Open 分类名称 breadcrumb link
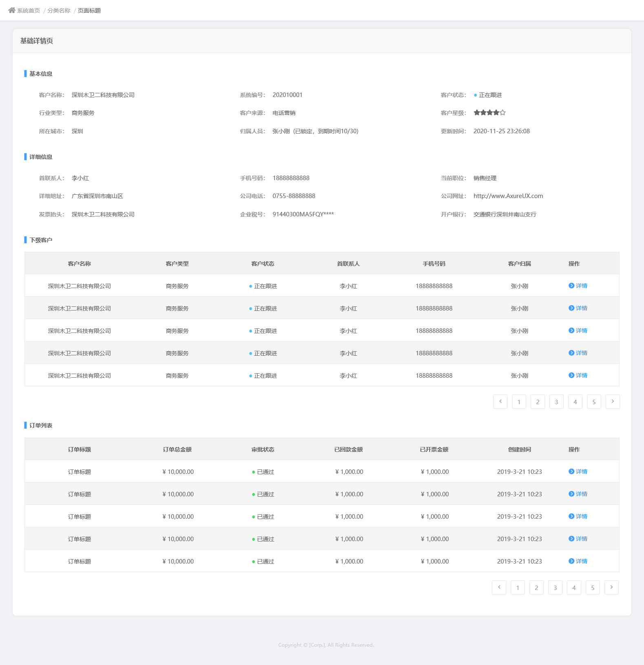 pyautogui.click(x=59, y=11)
